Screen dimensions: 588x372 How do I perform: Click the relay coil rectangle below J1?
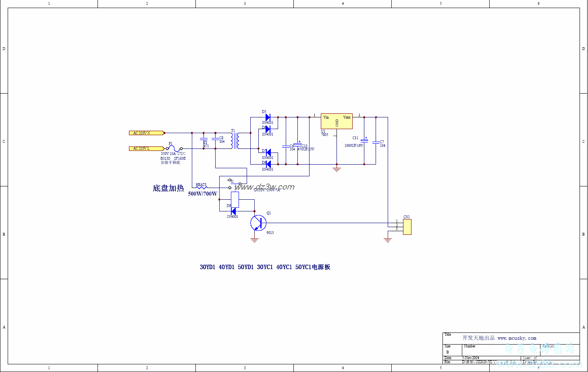[x=235, y=200]
